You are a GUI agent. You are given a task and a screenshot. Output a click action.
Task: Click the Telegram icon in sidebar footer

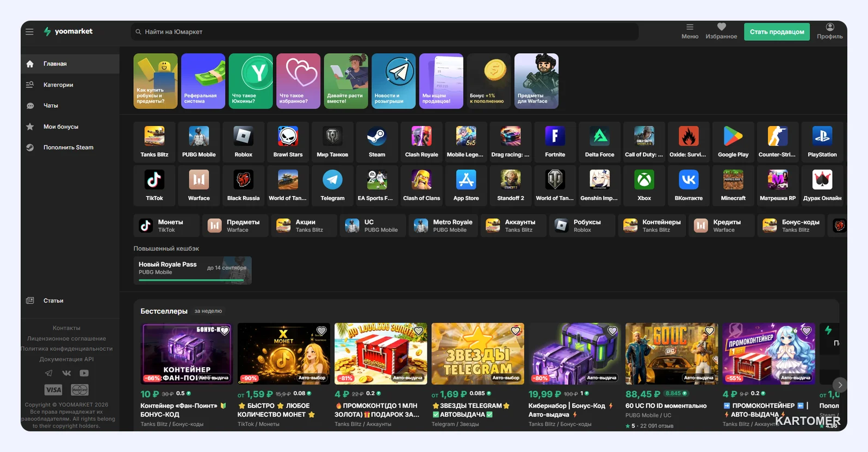click(x=49, y=373)
